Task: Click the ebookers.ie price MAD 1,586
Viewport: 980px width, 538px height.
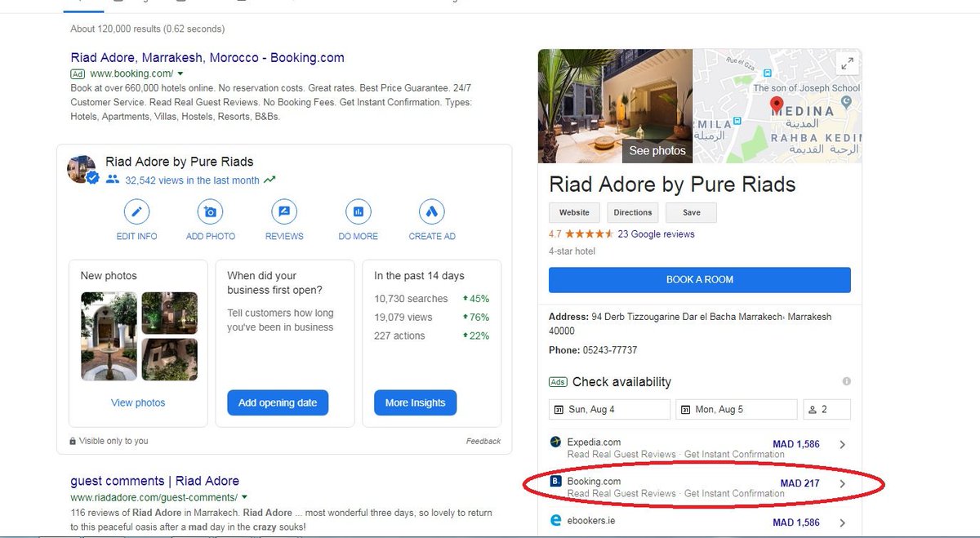Action: tap(795, 522)
